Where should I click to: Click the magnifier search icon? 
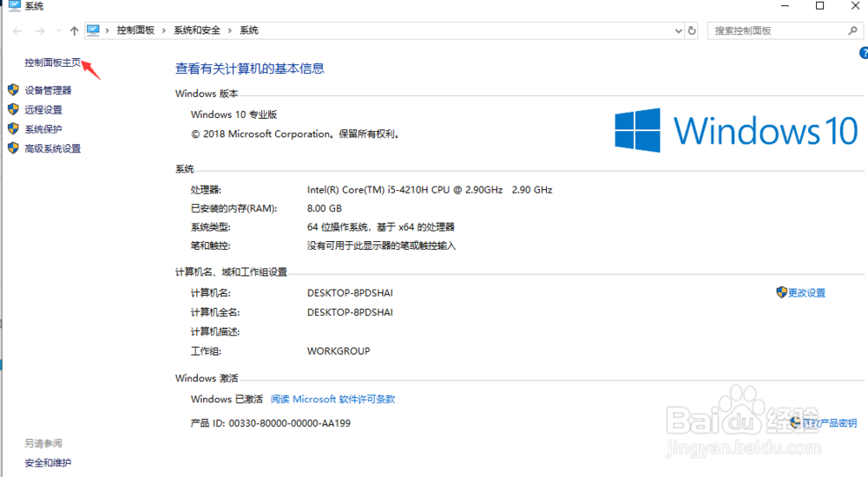pyautogui.click(x=852, y=31)
